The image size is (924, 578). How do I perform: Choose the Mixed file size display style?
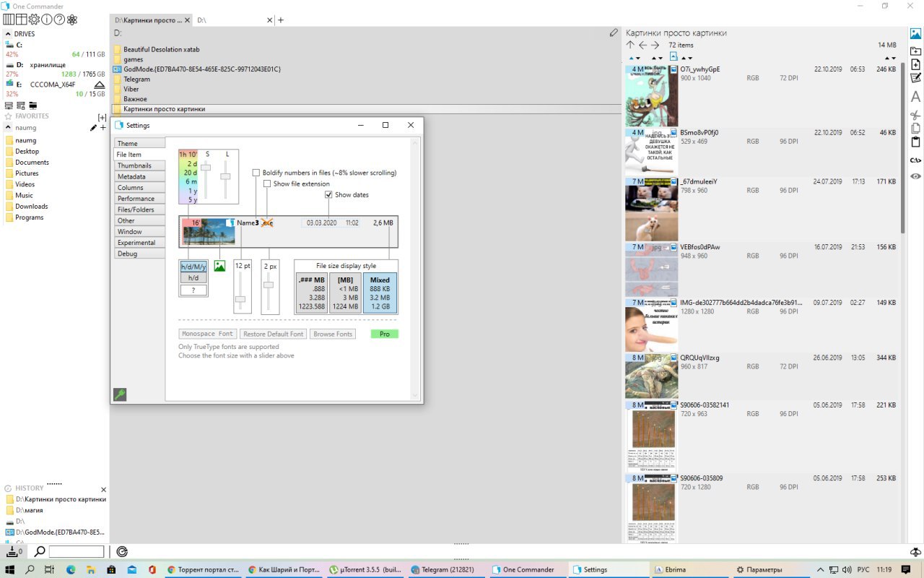point(380,293)
